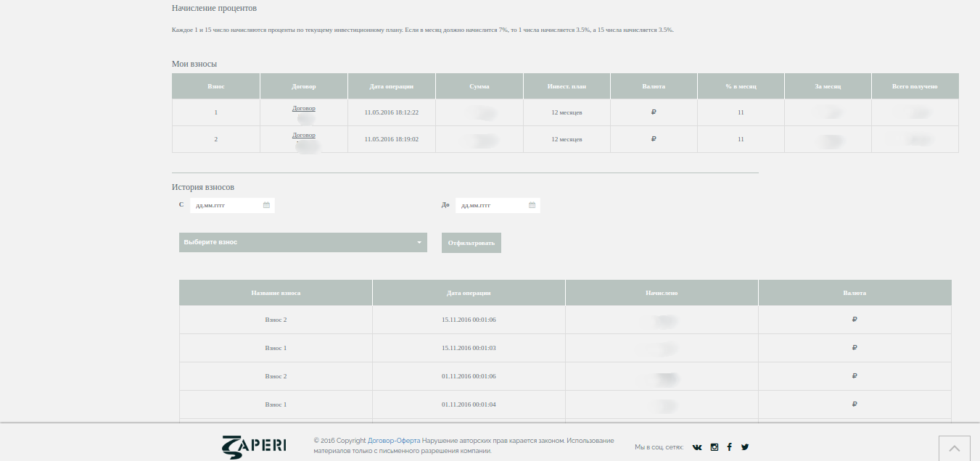The image size is (980, 461).
Task: Open calendar icon in the 'С' date field
Action: coord(266,205)
